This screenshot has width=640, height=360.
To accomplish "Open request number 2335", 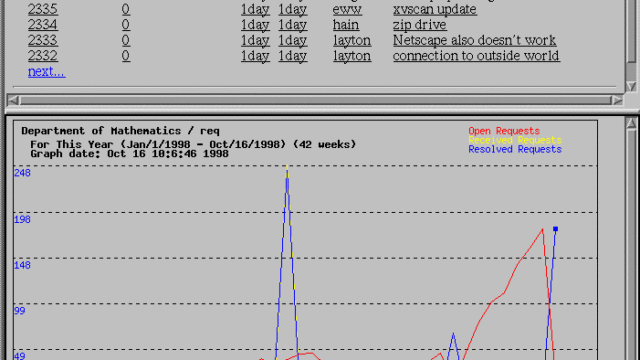I will pyautogui.click(x=43, y=9).
